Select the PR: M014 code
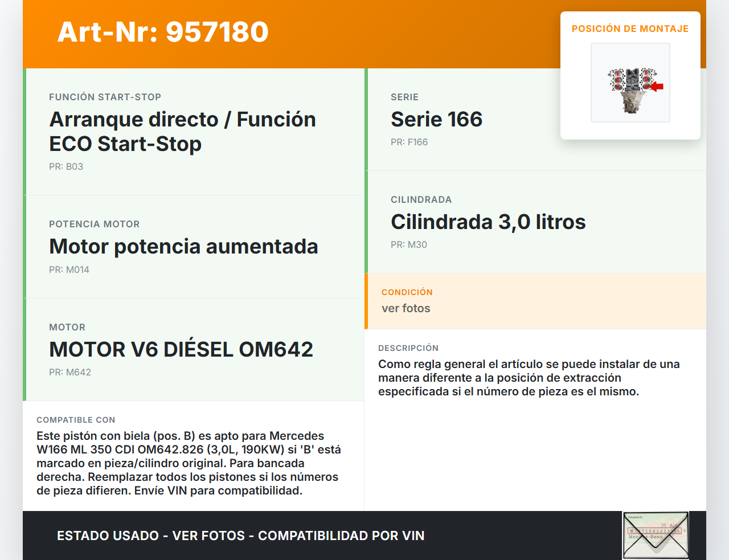 [69, 269]
